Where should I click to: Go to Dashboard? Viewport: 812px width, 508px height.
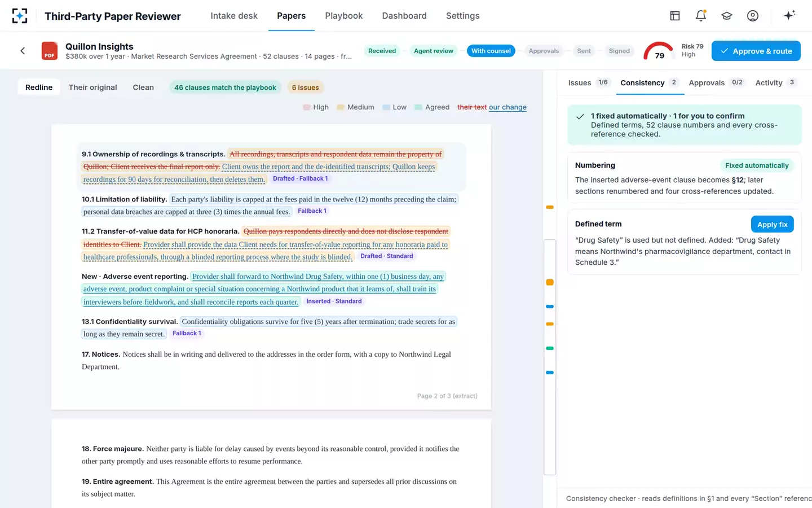(x=404, y=16)
